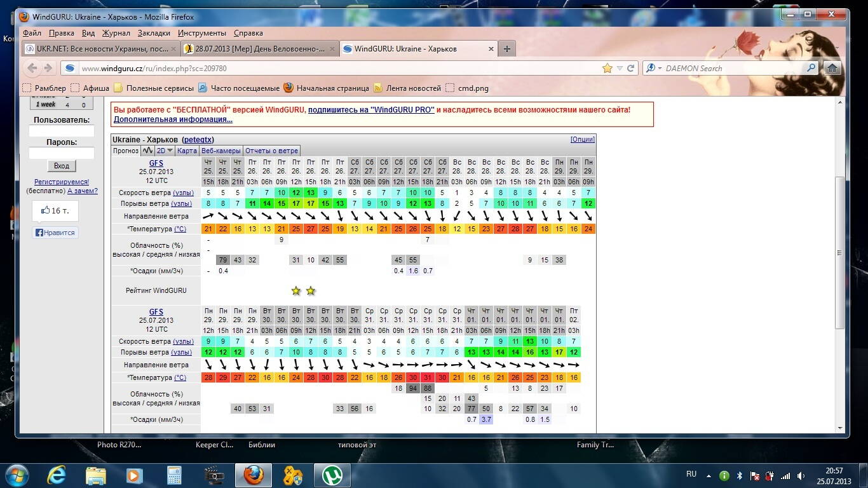Open Internet Explorer from the taskbar
Viewport: 868px width, 488px height.
click(x=57, y=475)
